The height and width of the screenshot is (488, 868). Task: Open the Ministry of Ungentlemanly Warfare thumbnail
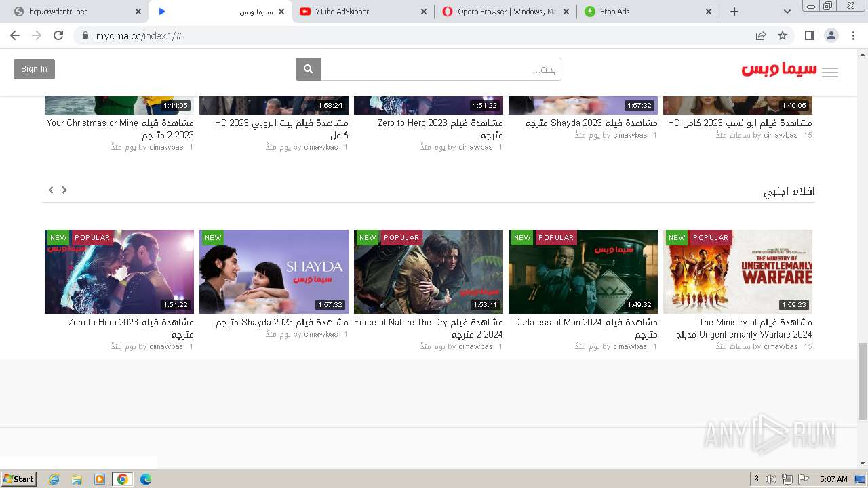point(738,272)
